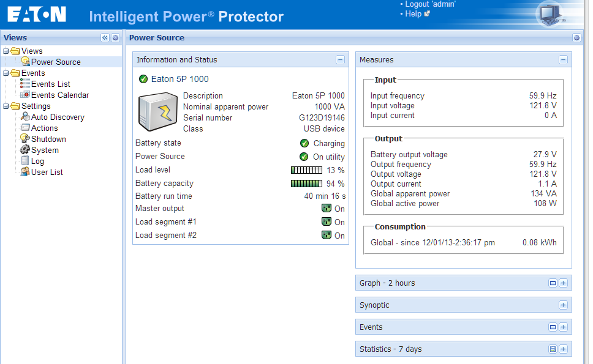Click the Load segment #1 outlet icon

[x=327, y=221]
